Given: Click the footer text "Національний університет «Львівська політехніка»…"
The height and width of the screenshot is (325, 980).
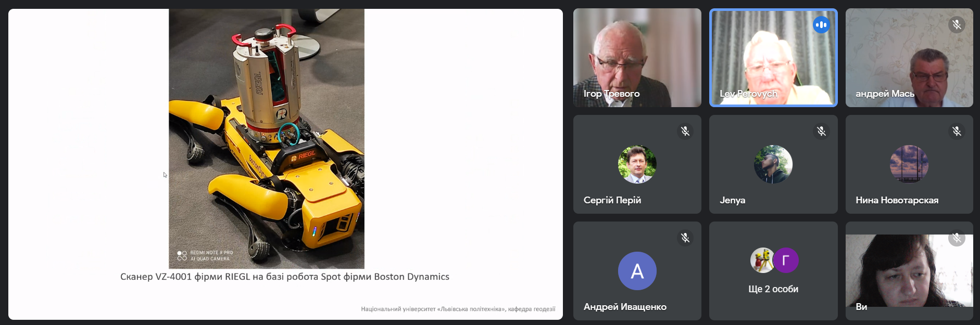Looking at the screenshot, I should pyautogui.click(x=458, y=309).
